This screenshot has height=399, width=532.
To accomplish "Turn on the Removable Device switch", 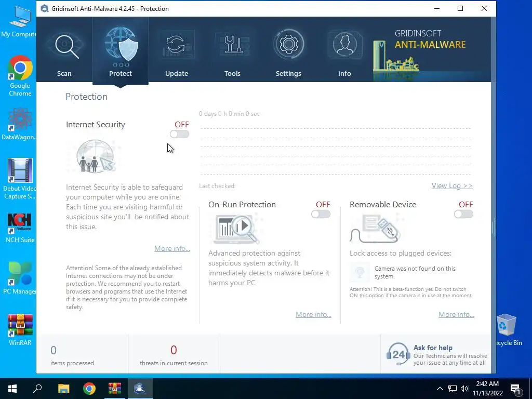I will click(x=463, y=214).
